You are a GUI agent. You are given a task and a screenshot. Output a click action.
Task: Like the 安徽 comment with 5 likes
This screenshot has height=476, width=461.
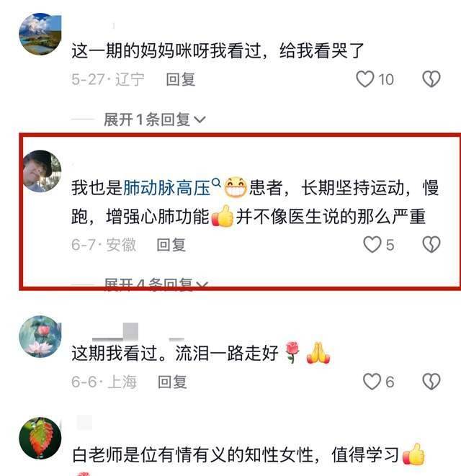[x=372, y=245]
